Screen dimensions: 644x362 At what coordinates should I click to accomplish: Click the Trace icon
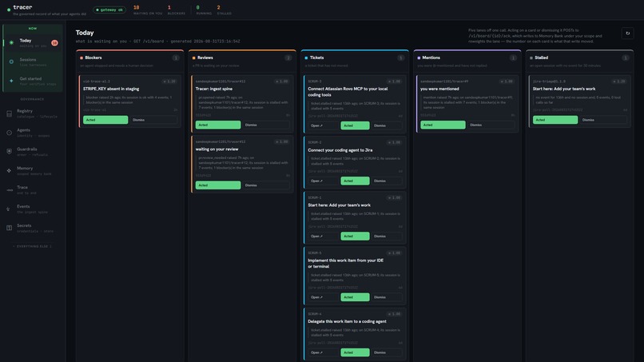pyautogui.click(x=10, y=190)
